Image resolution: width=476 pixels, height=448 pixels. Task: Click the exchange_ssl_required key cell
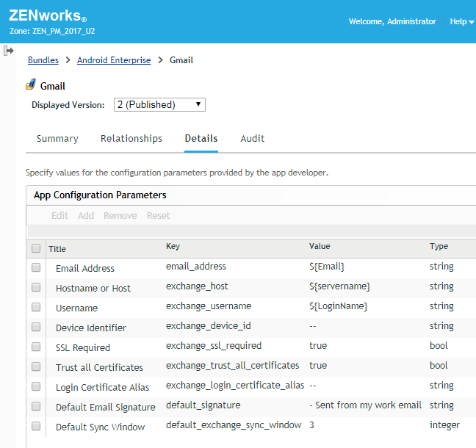[214, 346]
